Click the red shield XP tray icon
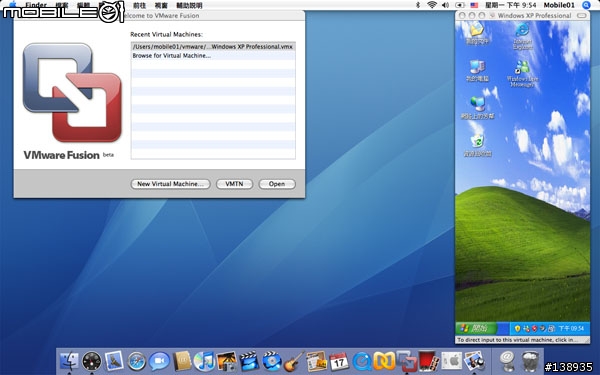Image resolution: width=600 pixels, height=375 pixels. (x=534, y=328)
